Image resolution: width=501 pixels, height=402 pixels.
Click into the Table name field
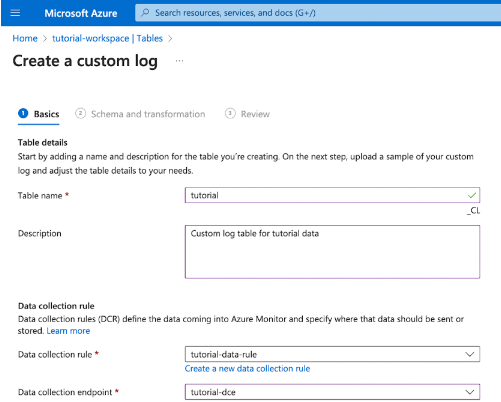(x=332, y=195)
